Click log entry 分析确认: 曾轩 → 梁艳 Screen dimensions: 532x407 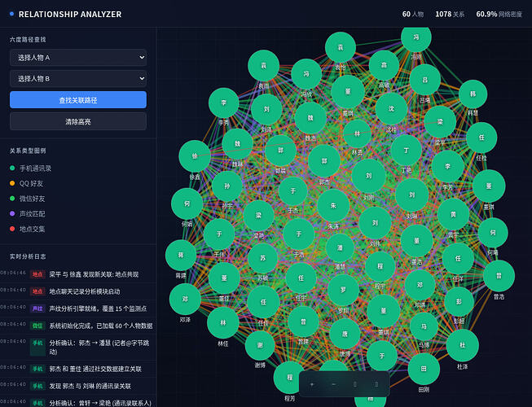pos(78,401)
